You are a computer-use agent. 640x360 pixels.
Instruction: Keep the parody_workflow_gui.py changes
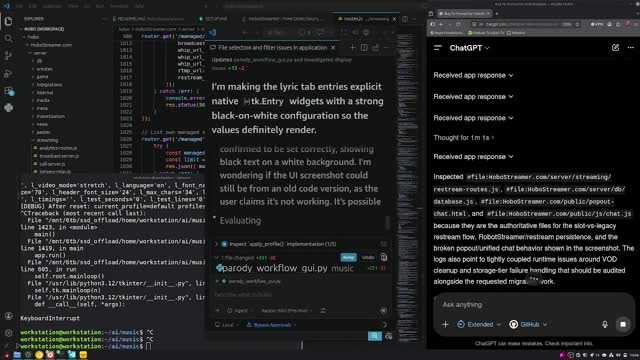348,257
